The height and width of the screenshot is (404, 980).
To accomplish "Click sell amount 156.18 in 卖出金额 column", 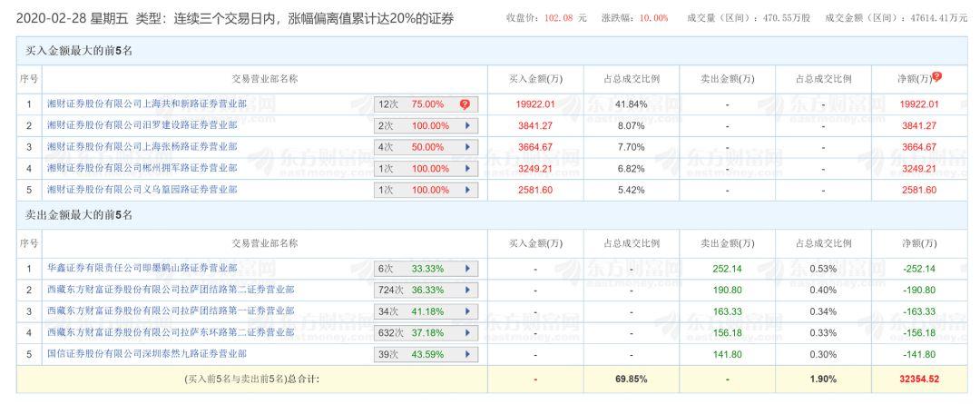I will [727, 333].
